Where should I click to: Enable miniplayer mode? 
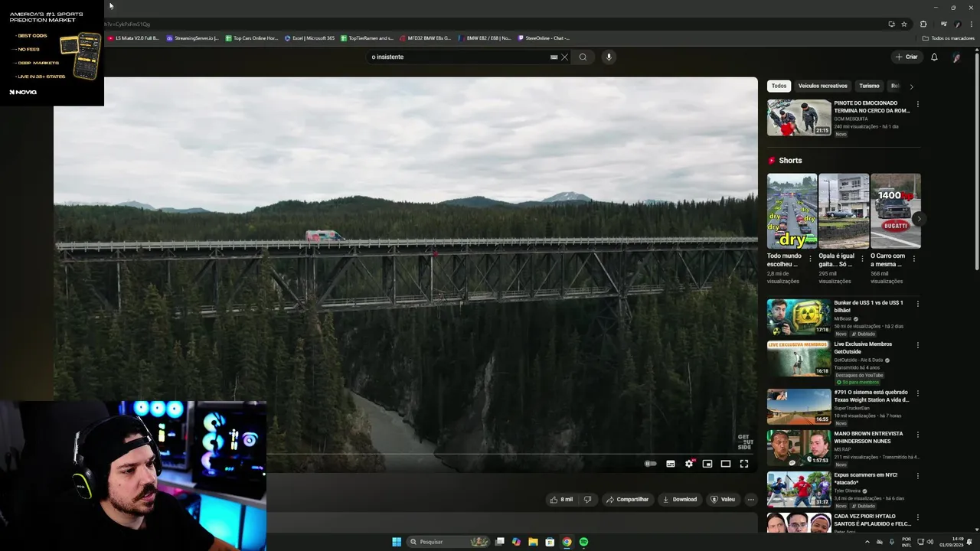tap(707, 464)
